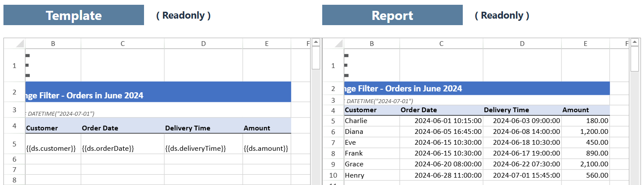Click Report title 'Orders in June 2024'
The height and width of the screenshot is (185, 644).
[x=424, y=88]
